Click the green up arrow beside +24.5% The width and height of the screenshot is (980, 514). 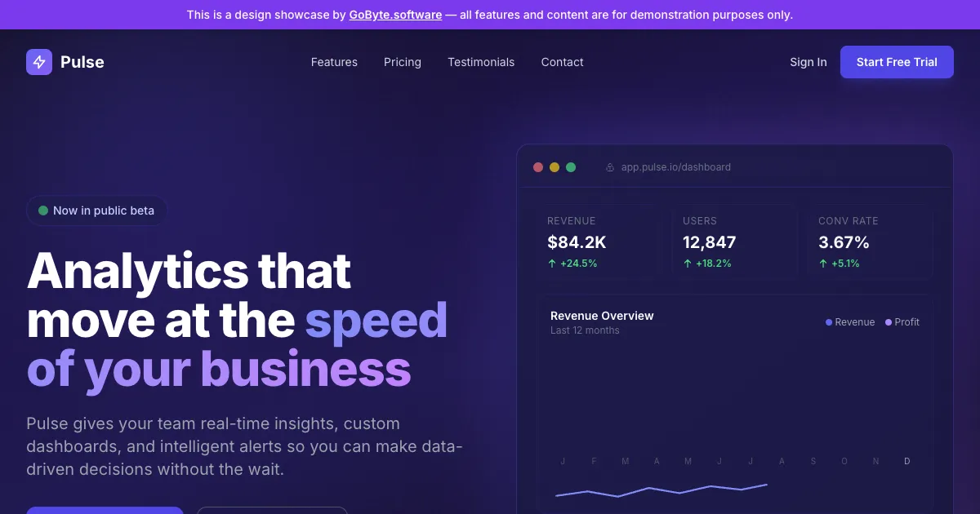[551, 263]
